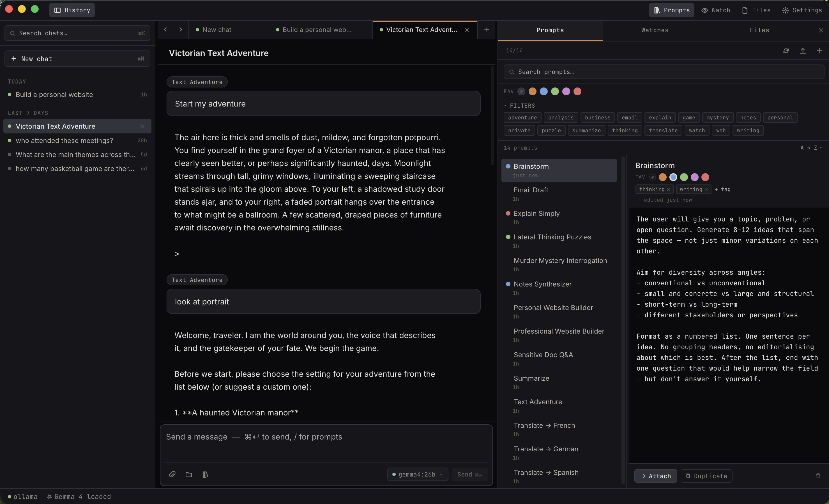Close the right side panel

pos(821,30)
